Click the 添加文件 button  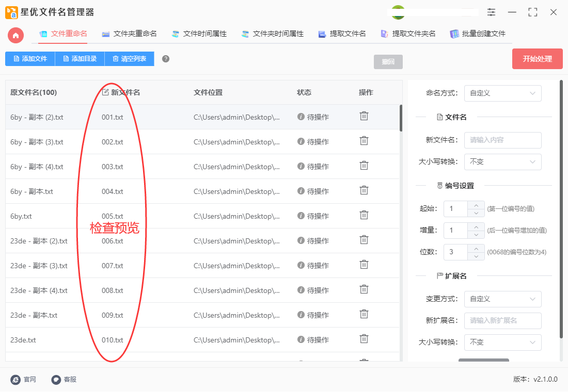pos(29,58)
